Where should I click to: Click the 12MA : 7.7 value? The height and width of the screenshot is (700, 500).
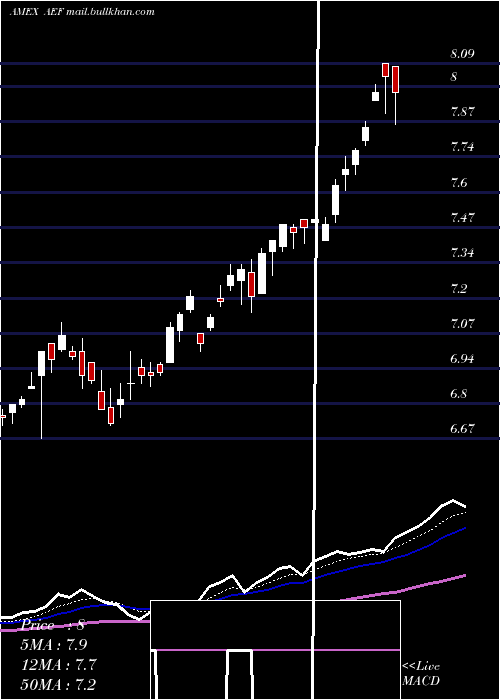pos(59,665)
